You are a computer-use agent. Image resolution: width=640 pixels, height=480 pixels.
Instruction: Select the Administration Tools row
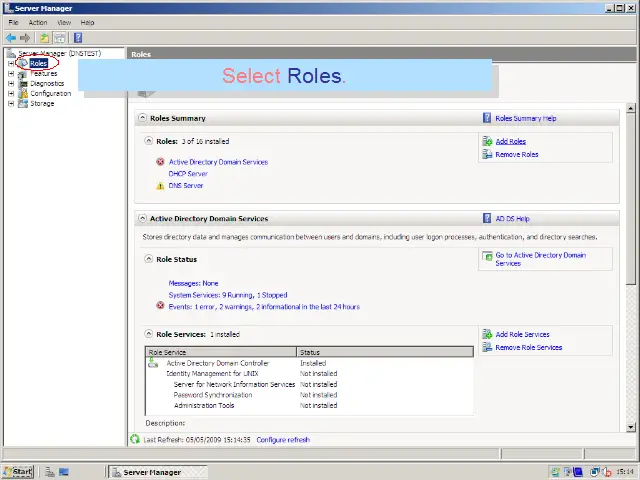(309, 405)
